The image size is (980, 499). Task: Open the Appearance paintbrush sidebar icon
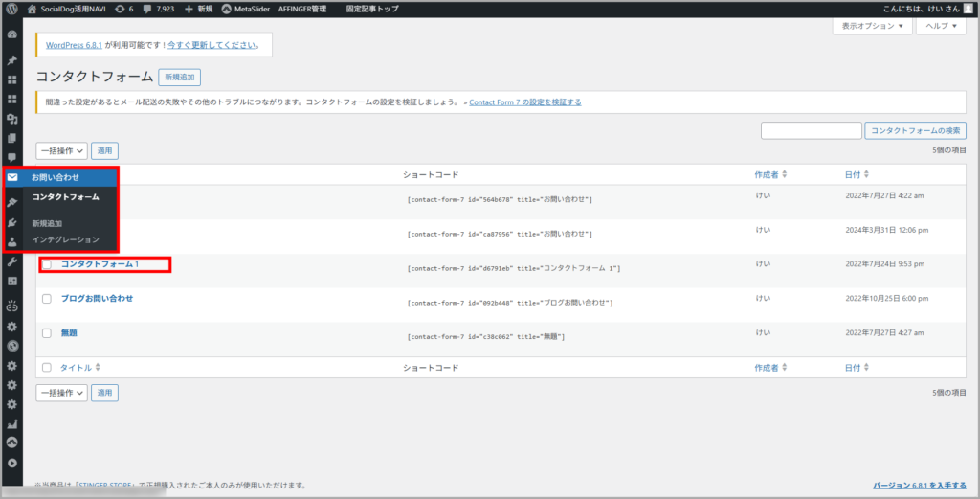(11, 203)
